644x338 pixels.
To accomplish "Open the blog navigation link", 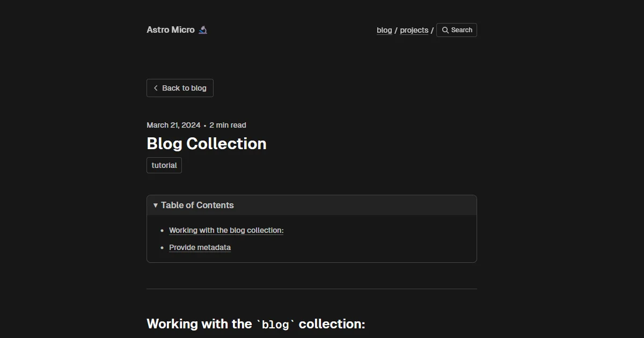I will tap(384, 30).
